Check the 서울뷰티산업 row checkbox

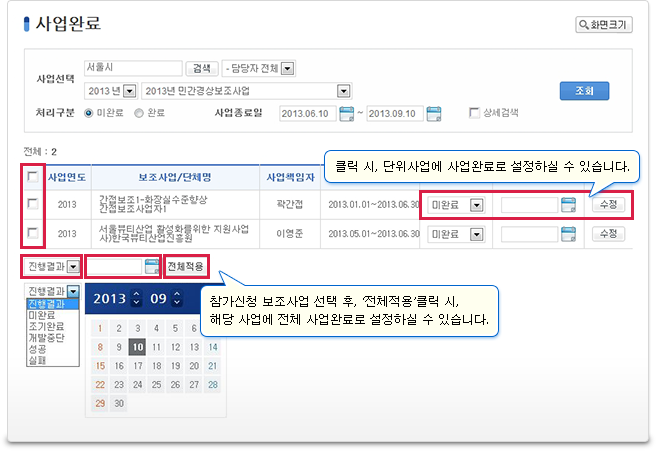point(33,233)
